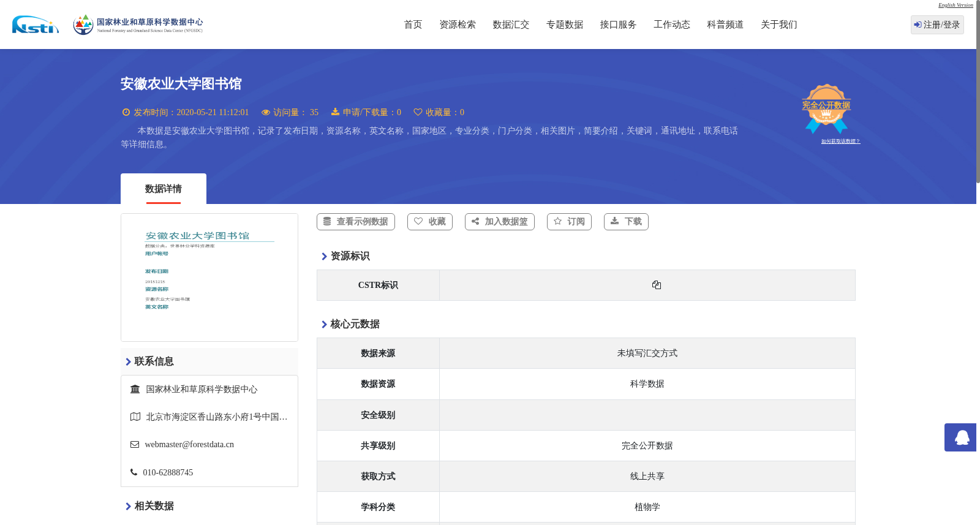Viewport: 980px width, 525px height.
Task: Click the 植物学 value in 学科分类 row
Action: point(647,507)
